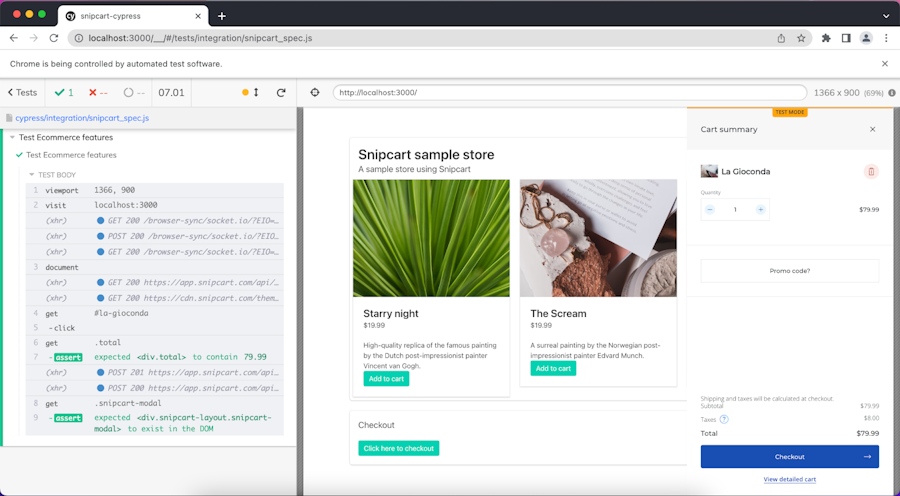The height and width of the screenshot is (496, 900).
Task: Open the Chrome profile avatar
Action: pyautogui.click(x=866, y=38)
